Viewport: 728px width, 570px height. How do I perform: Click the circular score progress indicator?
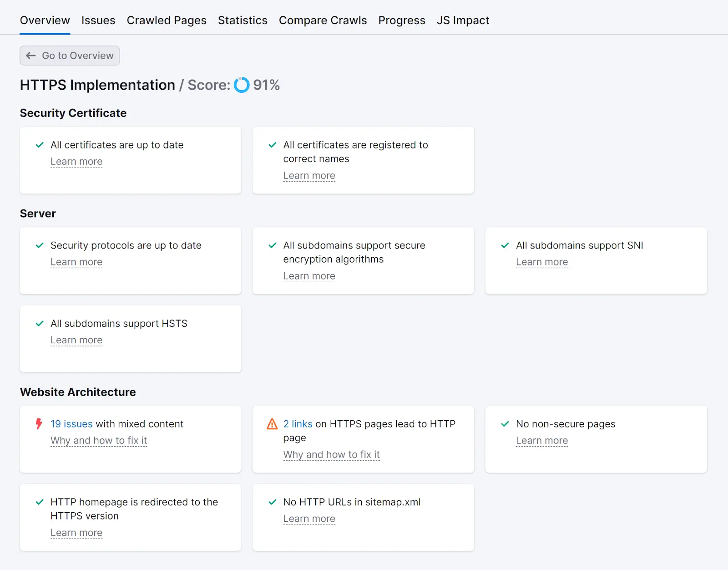click(241, 85)
